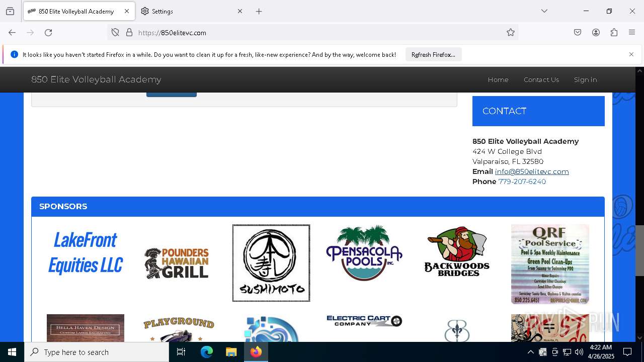Click the address line 424 W College Blvd
This screenshot has width=644, height=362.
[x=507, y=151]
